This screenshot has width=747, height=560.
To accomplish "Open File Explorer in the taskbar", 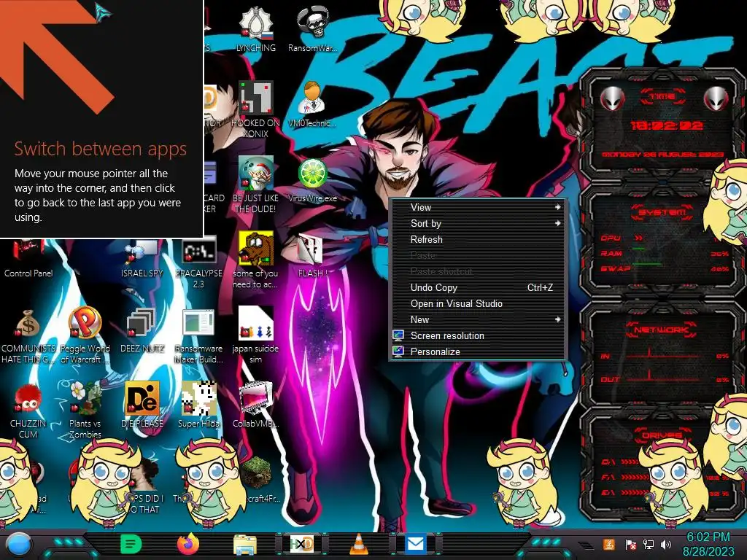I will coord(245,544).
